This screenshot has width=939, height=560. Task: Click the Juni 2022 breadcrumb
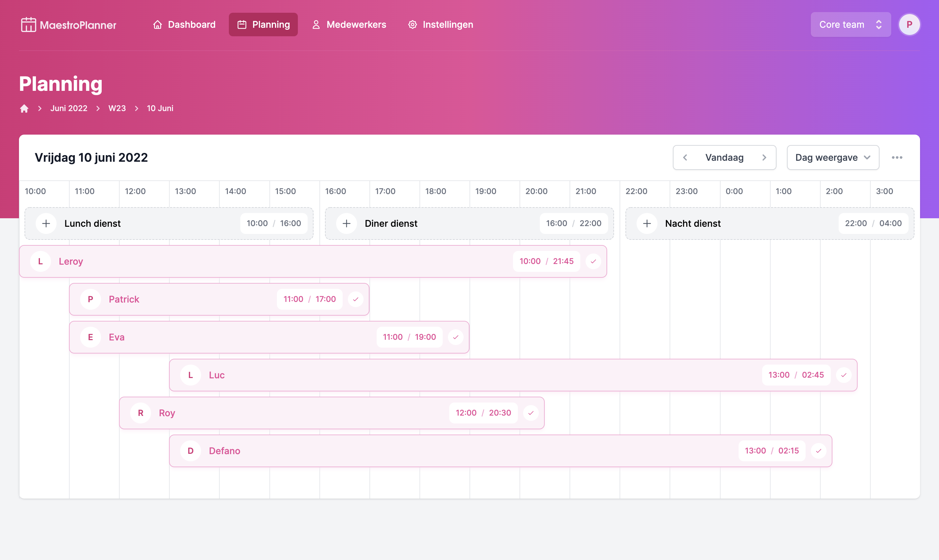click(69, 109)
